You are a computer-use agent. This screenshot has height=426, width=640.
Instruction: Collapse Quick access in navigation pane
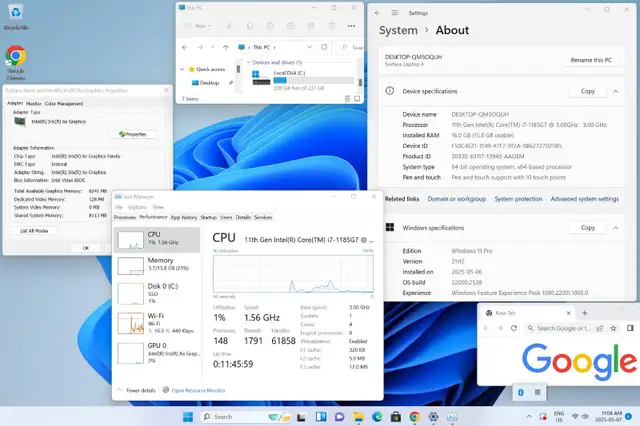[182, 69]
